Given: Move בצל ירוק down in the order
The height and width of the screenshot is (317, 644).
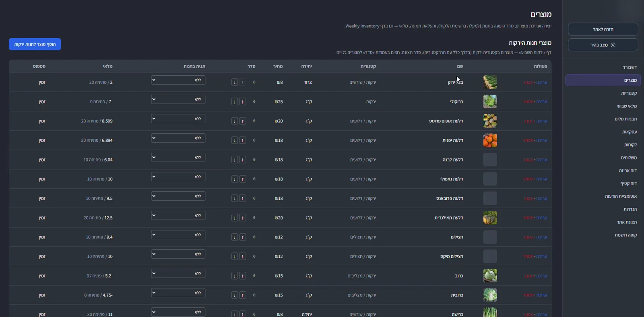Looking at the screenshot, I should [x=235, y=82].
